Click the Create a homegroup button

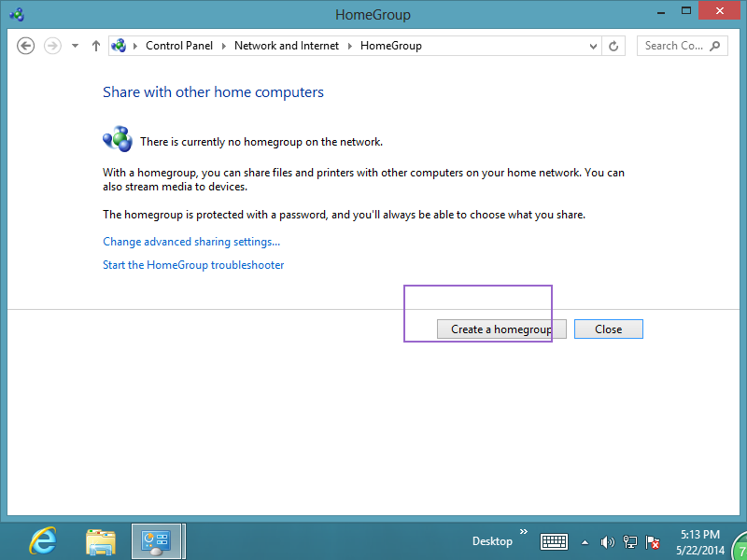click(501, 329)
